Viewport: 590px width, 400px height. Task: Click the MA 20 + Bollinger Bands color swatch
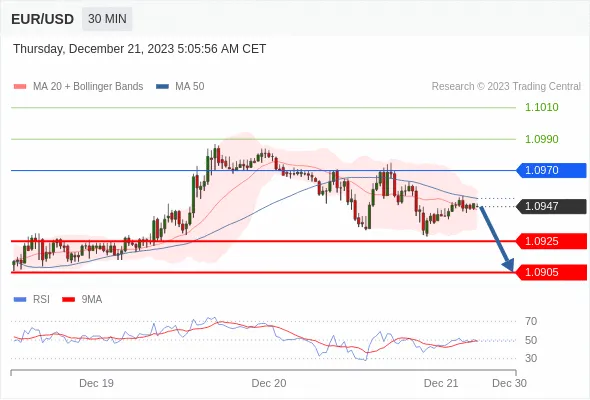pyautogui.click(x=20, y=87)
